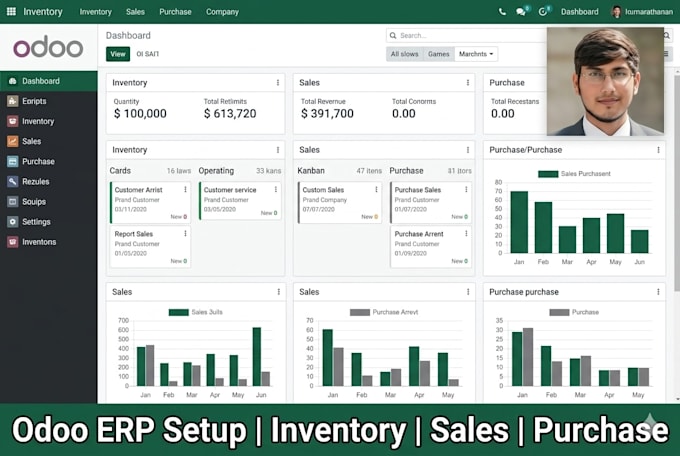Click Dashboard link in top bar
The height and width of the screenshot is (456, 680).
tap(579, 12)
